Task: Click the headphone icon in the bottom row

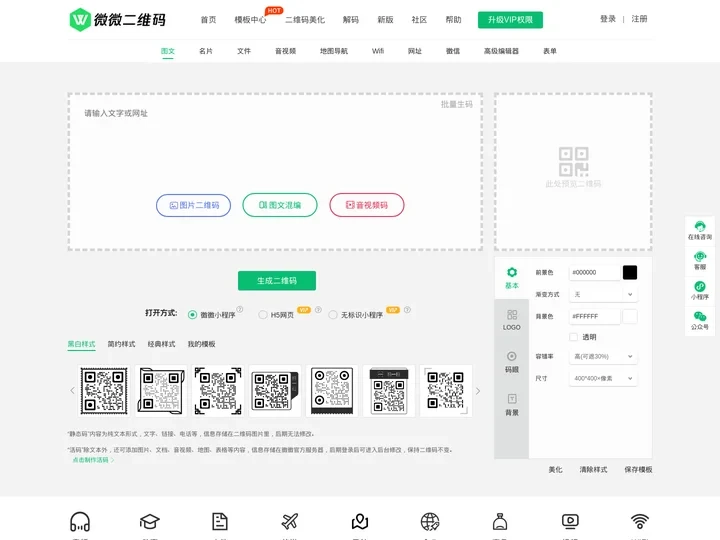Action: 80,522
